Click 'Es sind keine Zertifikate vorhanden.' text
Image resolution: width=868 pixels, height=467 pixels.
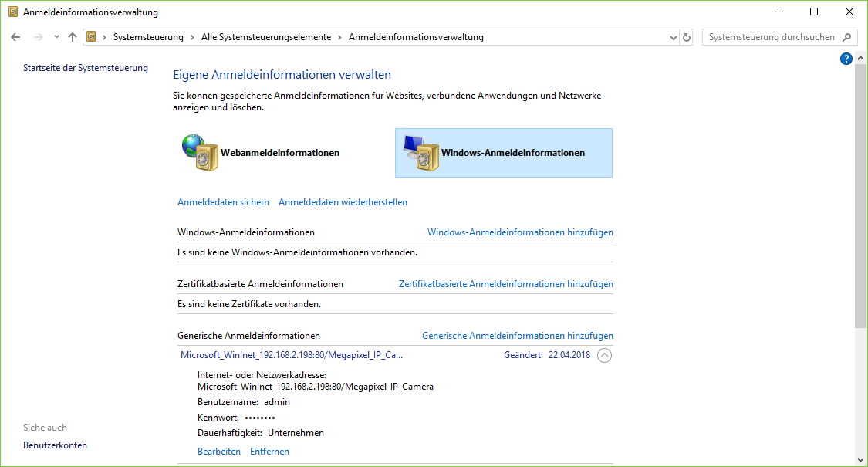point(249,304)
